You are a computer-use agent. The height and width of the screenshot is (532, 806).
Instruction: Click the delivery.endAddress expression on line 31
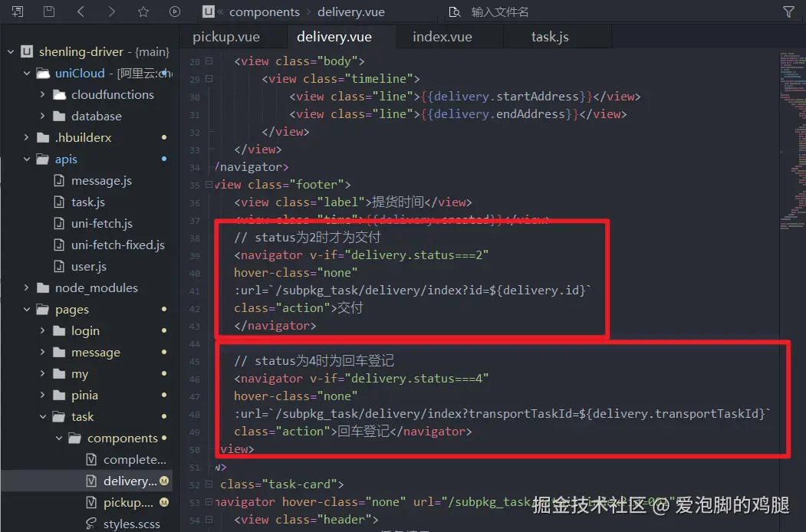(x=499, y=114)
